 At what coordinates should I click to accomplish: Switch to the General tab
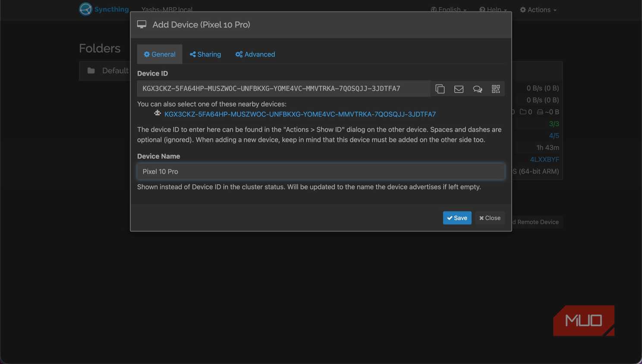coord(160,54)
